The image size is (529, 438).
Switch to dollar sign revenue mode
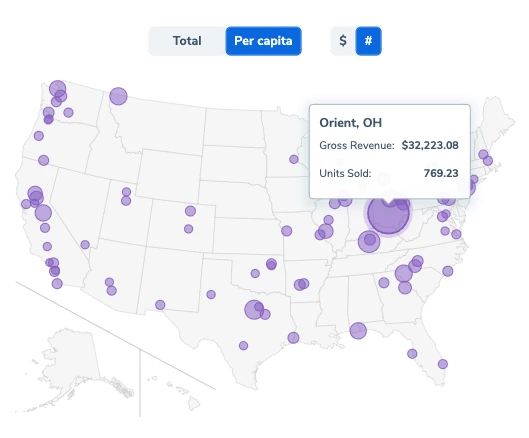[x=343, y=41]
